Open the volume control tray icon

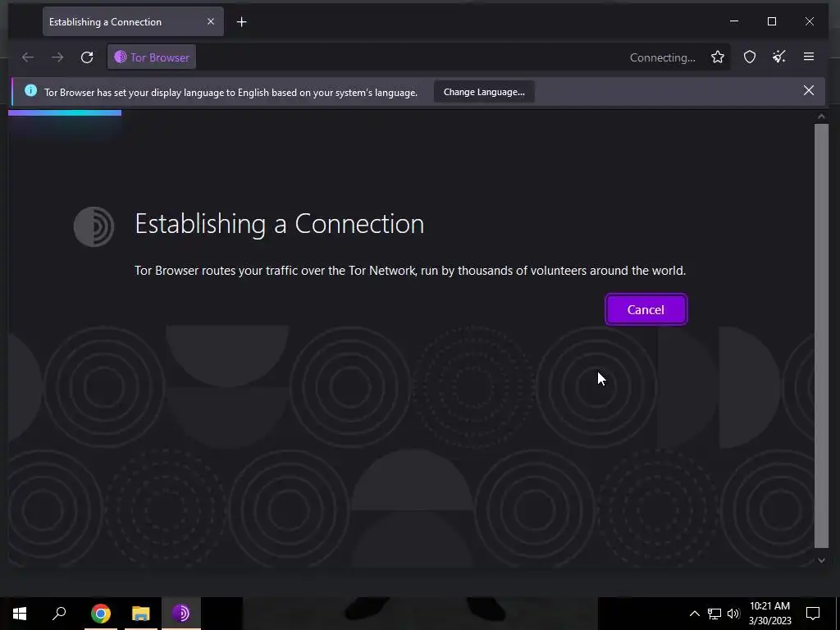[733, 614]
